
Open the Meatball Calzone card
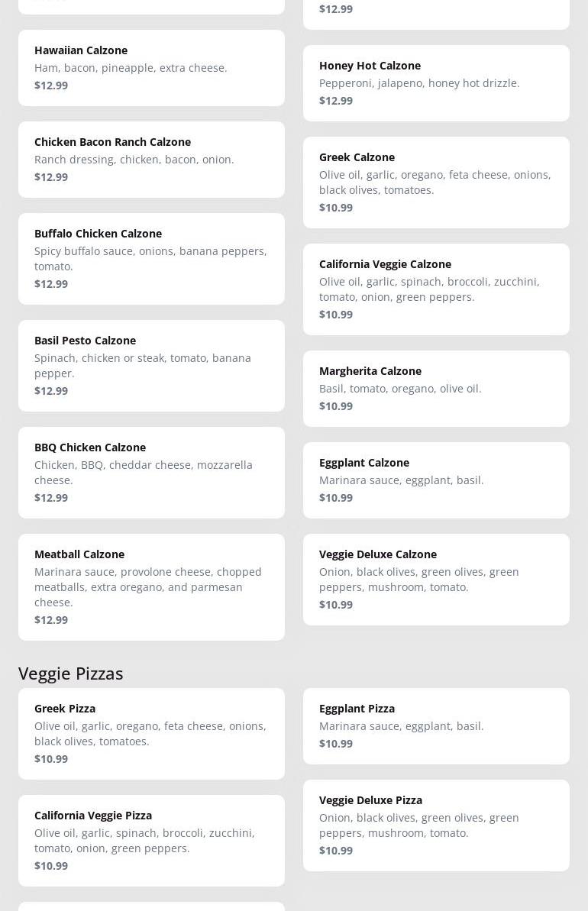click(x=151, y=586)
